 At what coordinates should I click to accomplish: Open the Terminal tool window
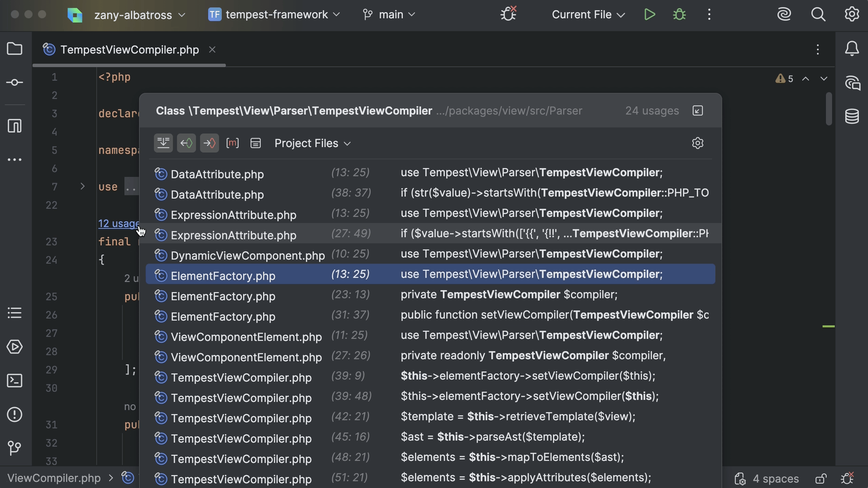[15, 381]
